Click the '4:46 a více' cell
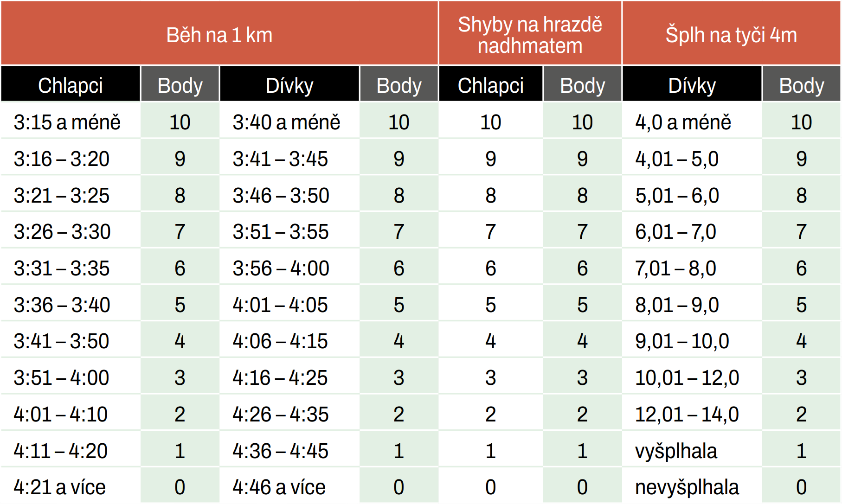This screenshot has width=842, height=504. pyautogui.click(x=289, y=485)
